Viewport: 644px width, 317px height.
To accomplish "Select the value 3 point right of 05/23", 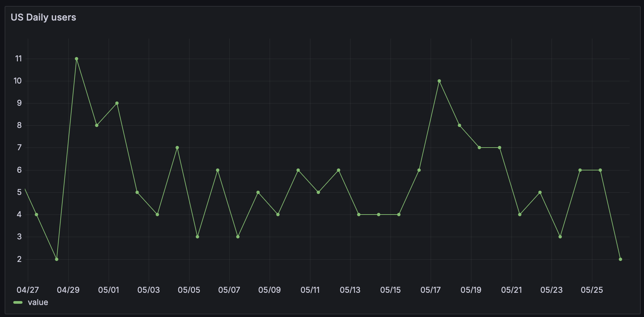I will point(560,237).
